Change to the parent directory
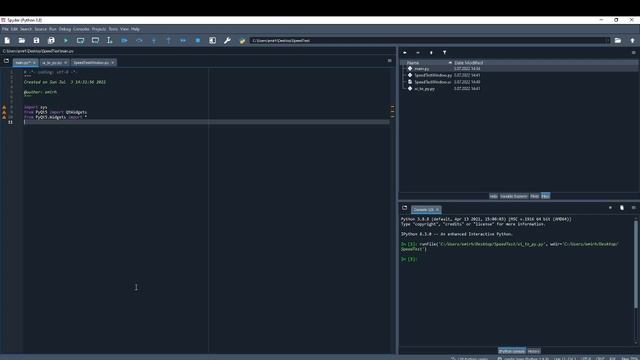The image size is (640, 360). [x=633, y=40]
